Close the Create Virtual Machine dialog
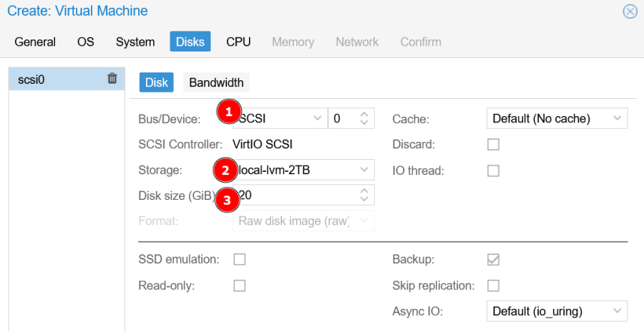Viewport: 644px width, 331px height. pos(630,11)
